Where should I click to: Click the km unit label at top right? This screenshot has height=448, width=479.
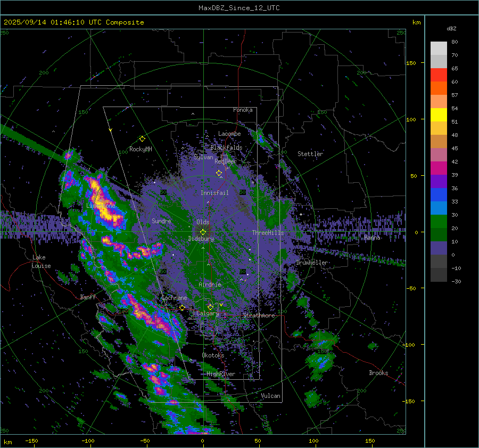pos(416,22)
